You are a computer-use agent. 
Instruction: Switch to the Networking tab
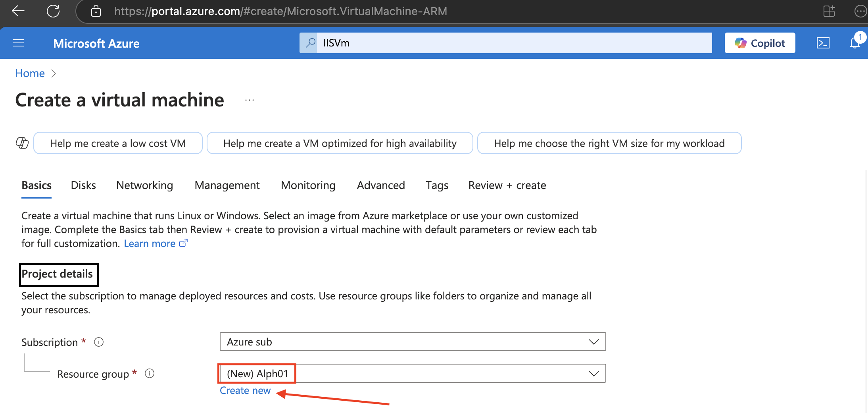(x=144, y=185)
